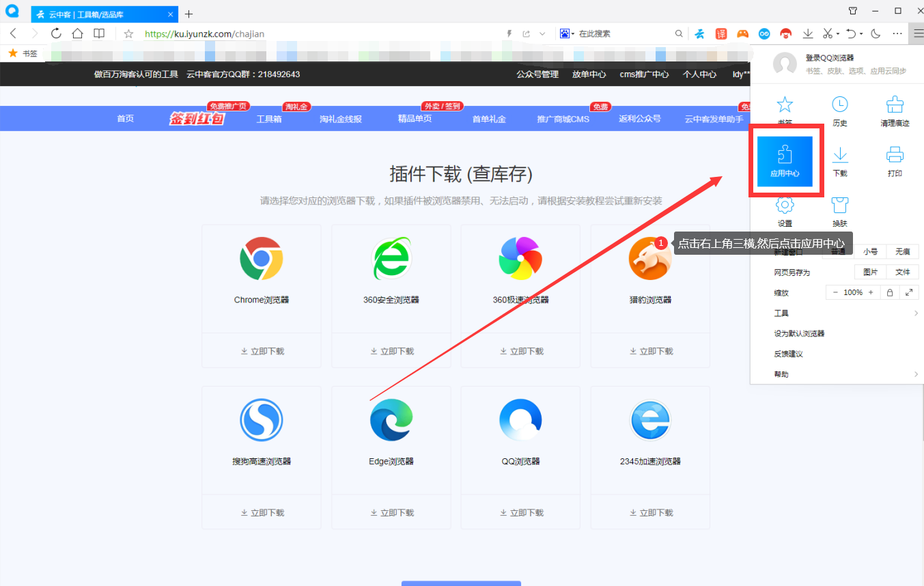Open the 翻译 (translate) toolbar icon
Image resolution: width=924 pixels, height=586 pixels.
pos(721,33)
